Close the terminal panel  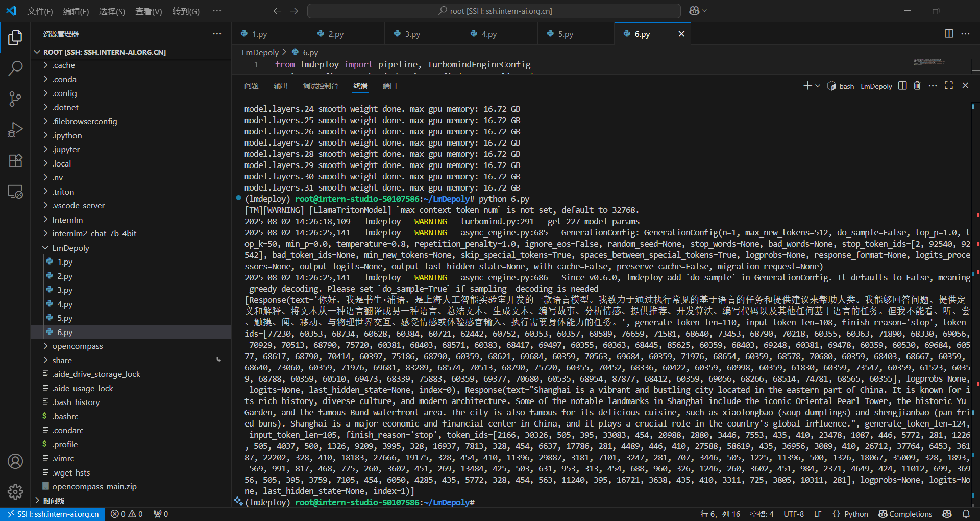pos(965,86)
